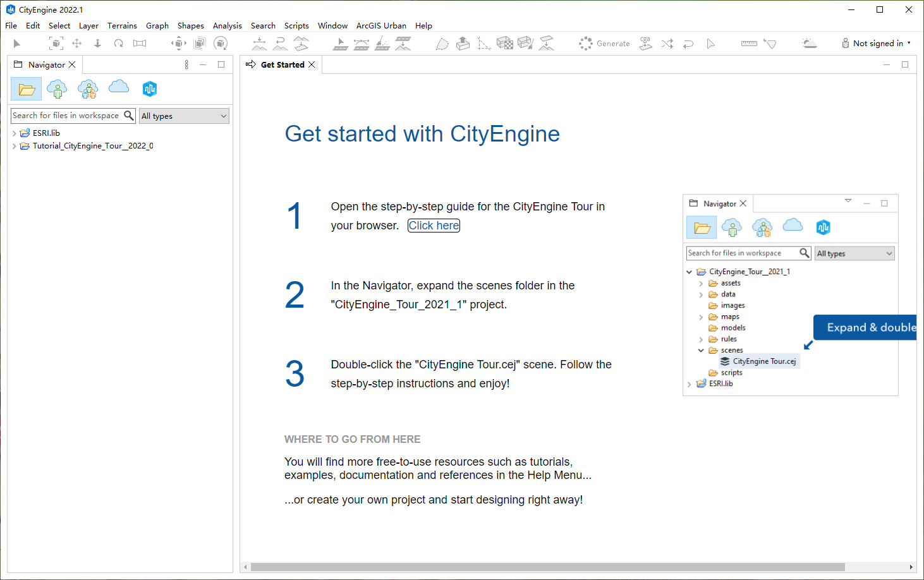The width and height of the screenshot is (924, 580).
Task: Click the 'Click here' guide link
Action: click(x=434, y=225)
